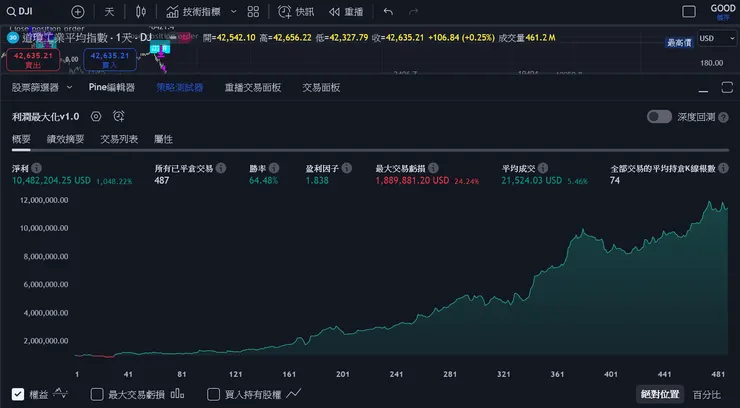Click drawdown value 1,889,881.20 USD

[x=412, y=181]
